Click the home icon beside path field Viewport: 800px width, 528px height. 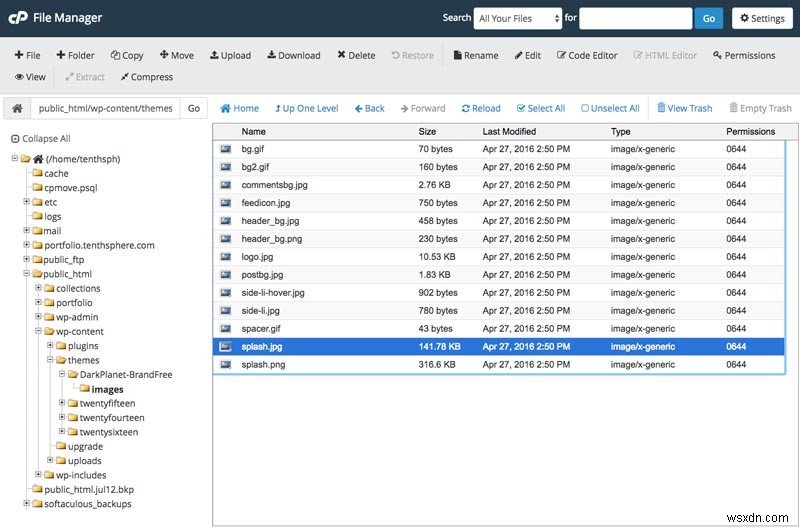[x=17, y=108]
